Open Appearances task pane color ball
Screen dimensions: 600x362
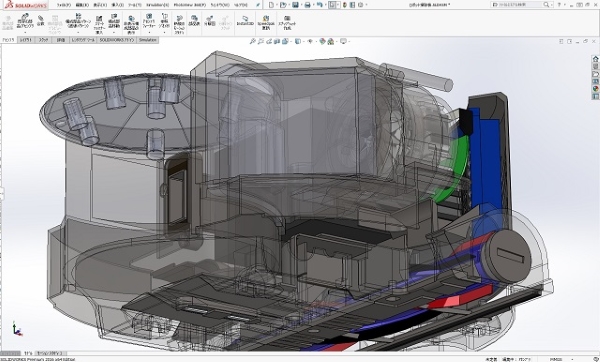595,89
